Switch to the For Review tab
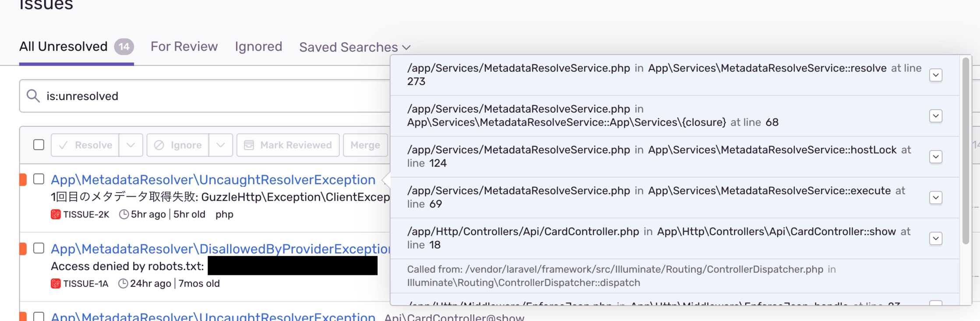The height and width of the screenshot is (321, 980). point(184,46)
